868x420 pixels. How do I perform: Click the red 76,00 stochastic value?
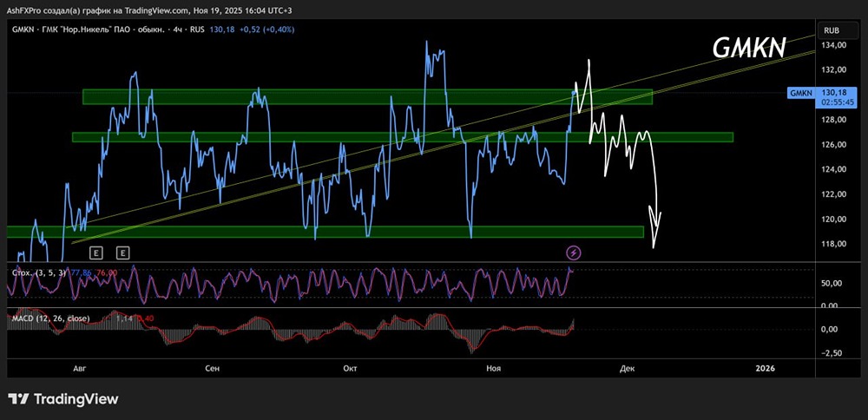[107, 272]
